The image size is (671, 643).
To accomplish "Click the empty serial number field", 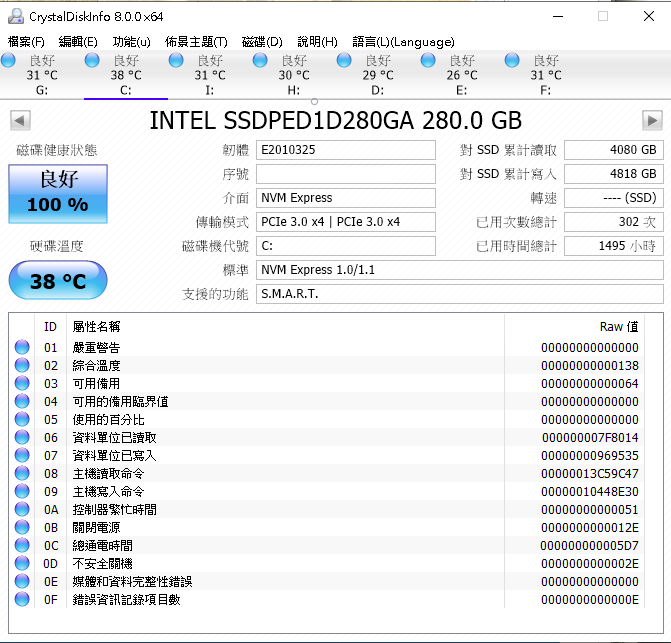I will 346,174.
